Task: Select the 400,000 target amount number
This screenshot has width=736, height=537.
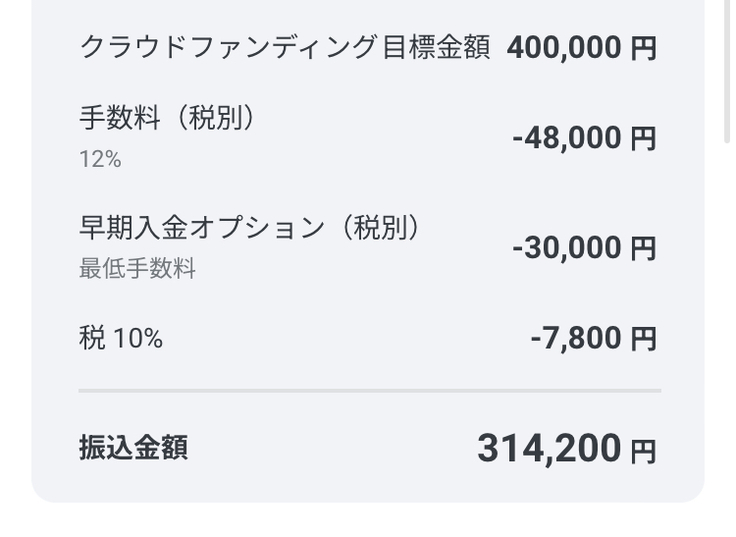Action: 564,48
